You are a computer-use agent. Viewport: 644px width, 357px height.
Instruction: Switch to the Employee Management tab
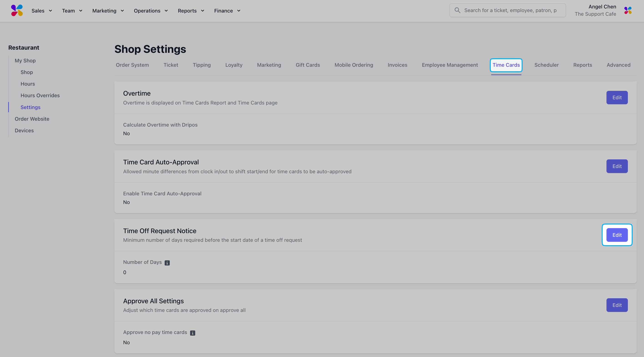[450, 65]
